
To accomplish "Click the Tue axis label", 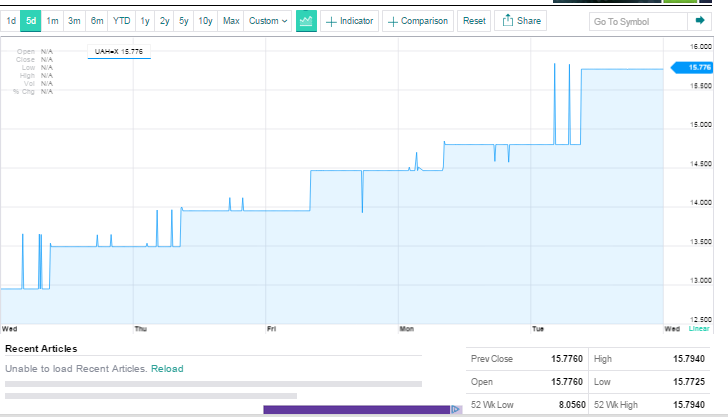I will pos(538,329).
